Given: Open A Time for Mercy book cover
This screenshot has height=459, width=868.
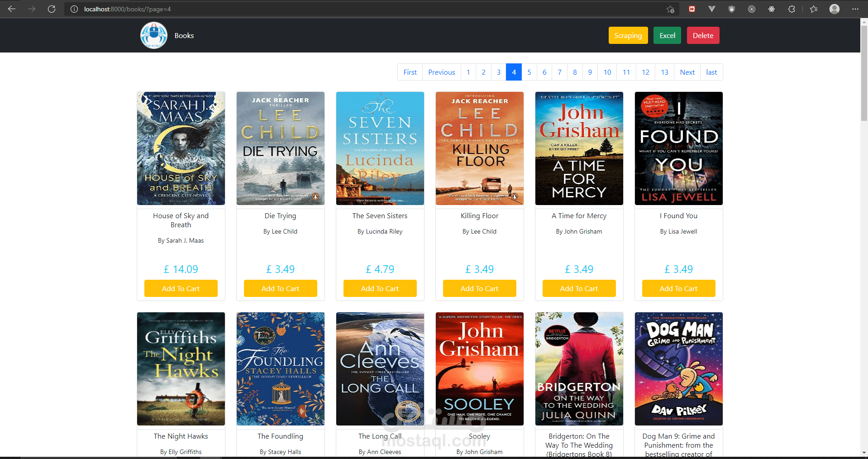Looking at the screenshot, I should tap(579, 148).
